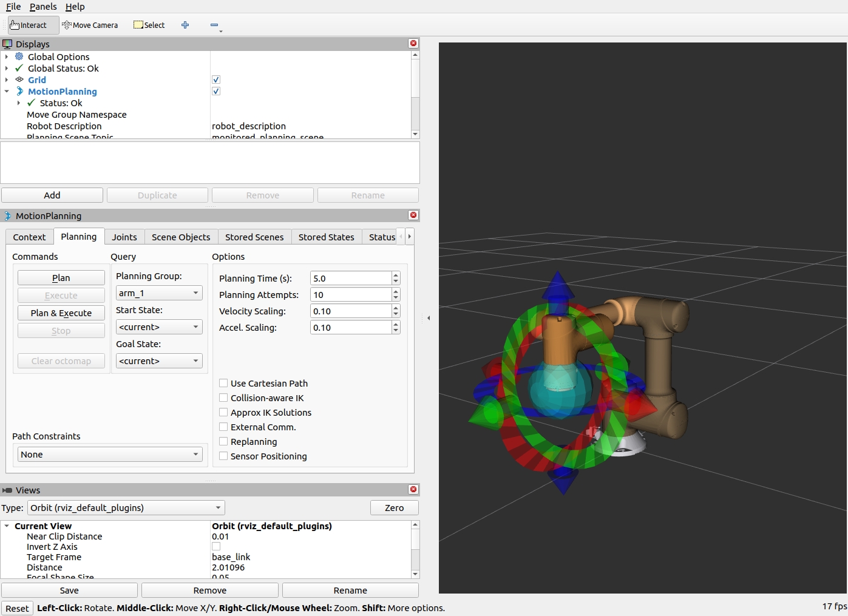Select the Interact tool
The image size is (848, 616).
(x=33, y=25)
